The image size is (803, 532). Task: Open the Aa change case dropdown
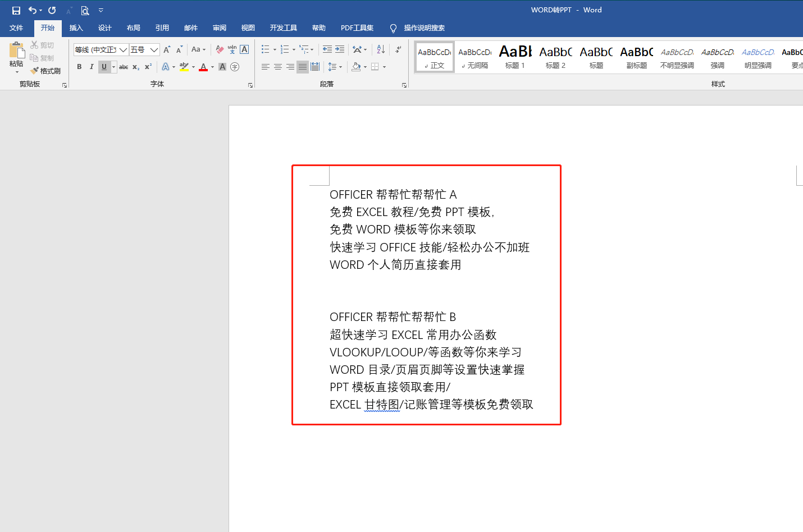(198, 49)
